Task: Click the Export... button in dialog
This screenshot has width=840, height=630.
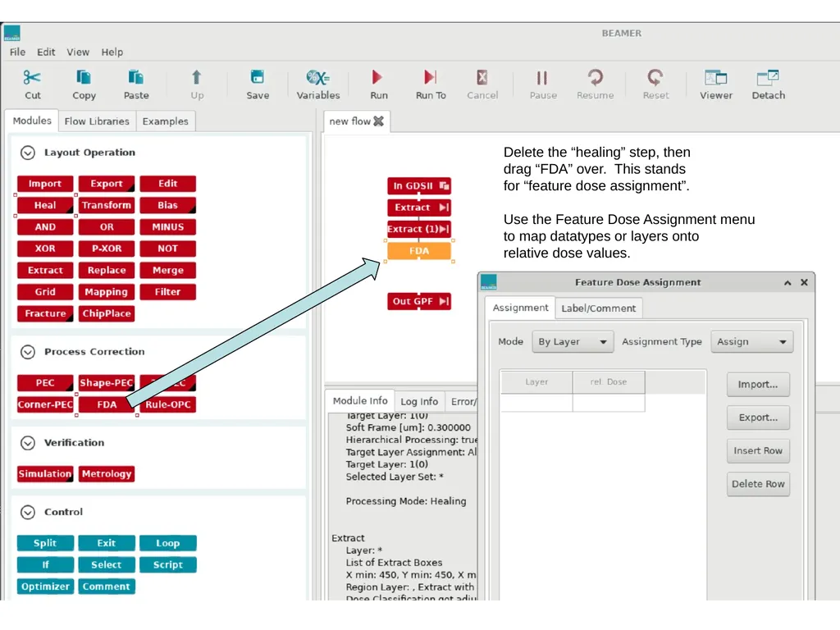Action: click(x=758, y=418)
